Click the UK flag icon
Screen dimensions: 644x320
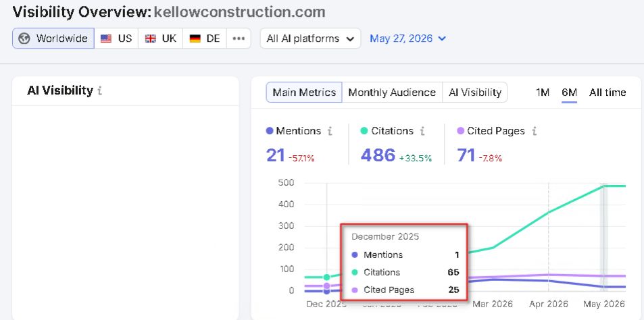[x=151, y=38]
